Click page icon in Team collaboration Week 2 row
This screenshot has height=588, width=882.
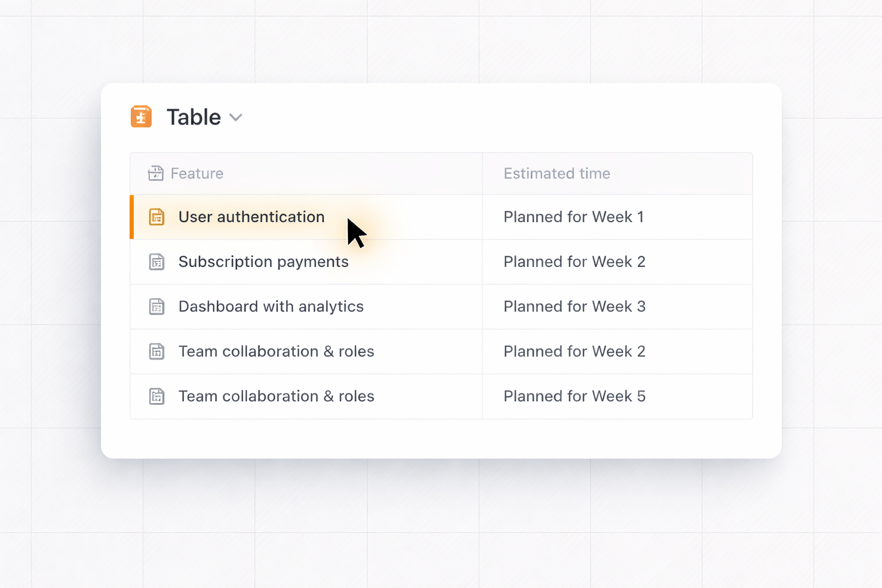[x=157, y=351]
